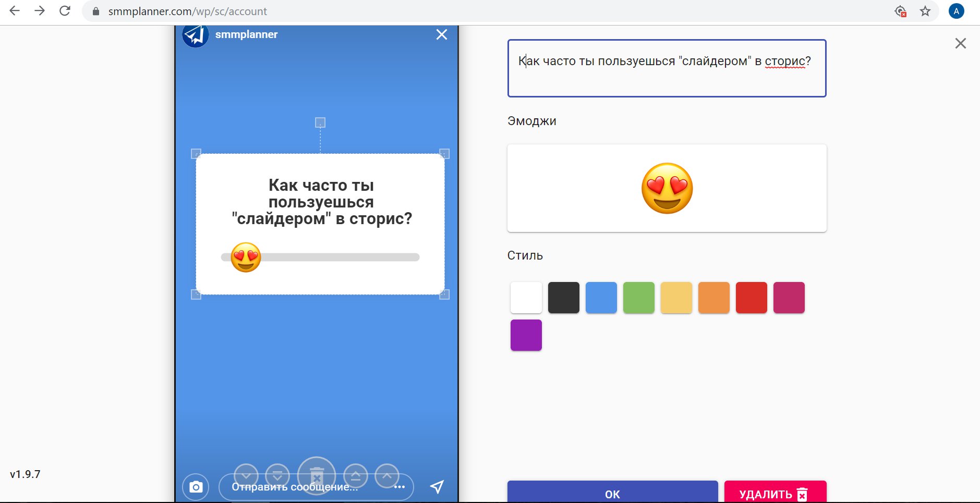Click the bottom-right resize handle of sticker

click(444, 295)
